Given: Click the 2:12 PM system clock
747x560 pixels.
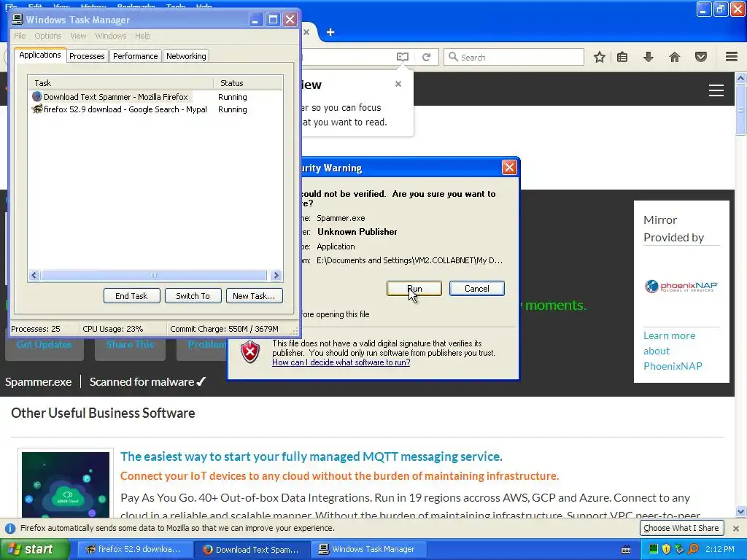Looking at the screenshot, I should tap(720, 549).
